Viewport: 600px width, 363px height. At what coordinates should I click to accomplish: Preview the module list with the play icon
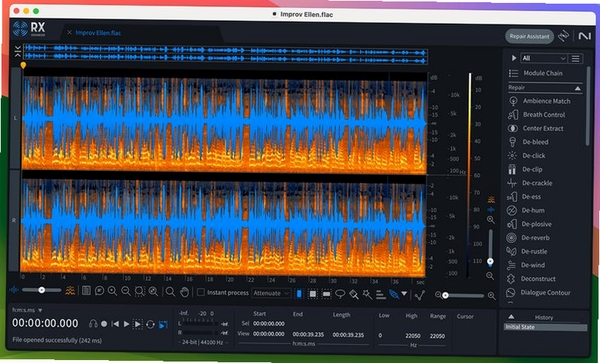coord(514,58)
